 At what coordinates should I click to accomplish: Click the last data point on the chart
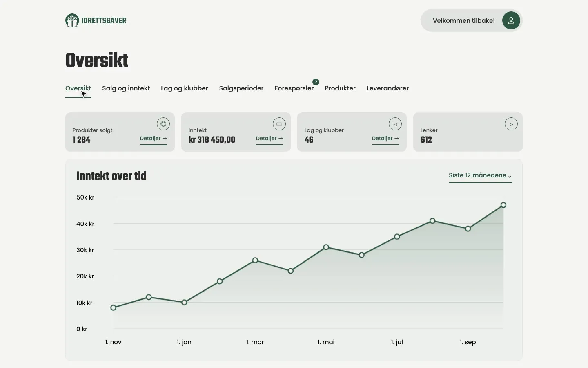coord(503,205)
